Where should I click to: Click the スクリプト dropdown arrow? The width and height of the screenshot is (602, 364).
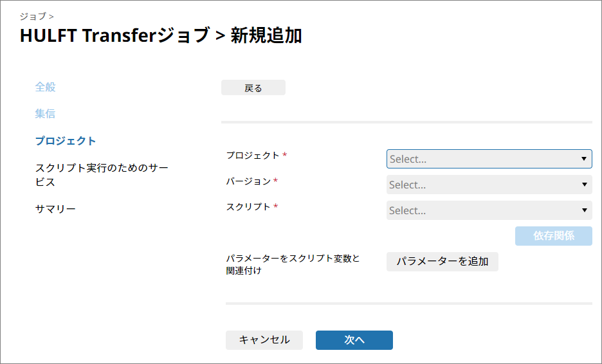coord(584,210)
